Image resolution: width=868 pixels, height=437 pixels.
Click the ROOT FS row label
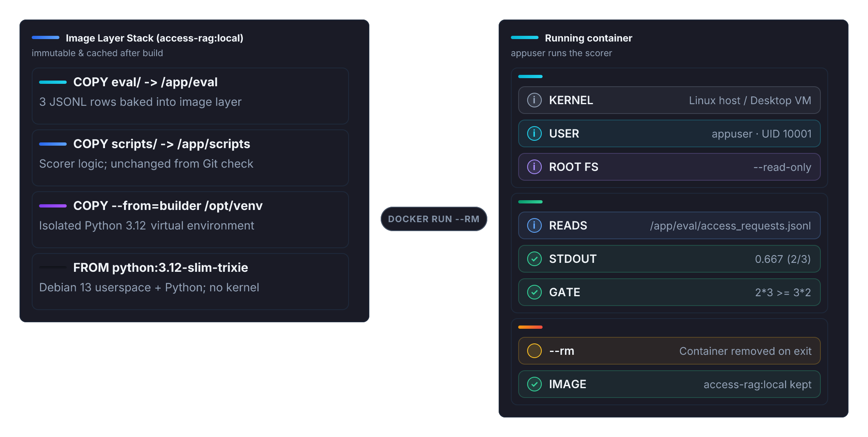coord(574,167)
